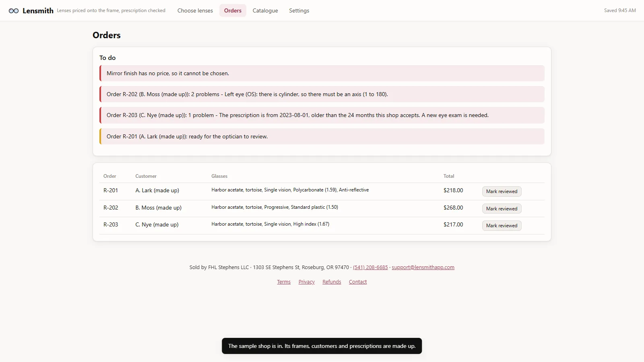Click the To do heading
Viewport: 644px width, 362px height.
click(x=107, y=58)
